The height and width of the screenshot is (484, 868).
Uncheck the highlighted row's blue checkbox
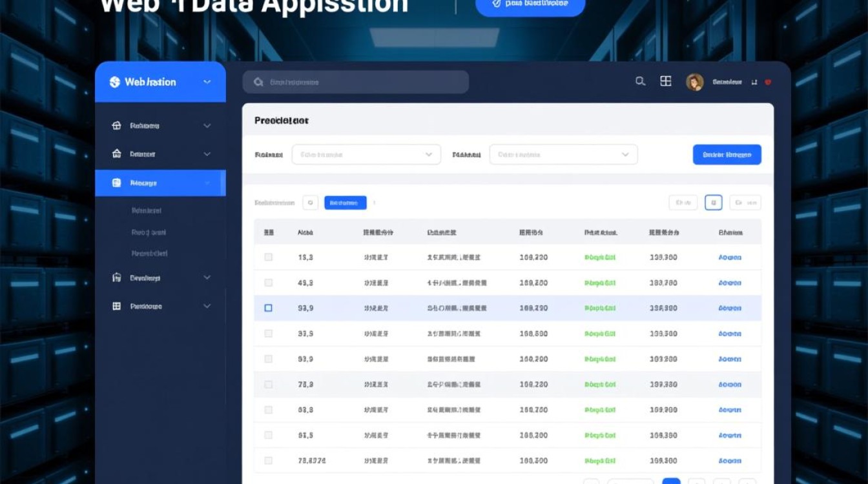pyautogui.click(x=269, y=308)
